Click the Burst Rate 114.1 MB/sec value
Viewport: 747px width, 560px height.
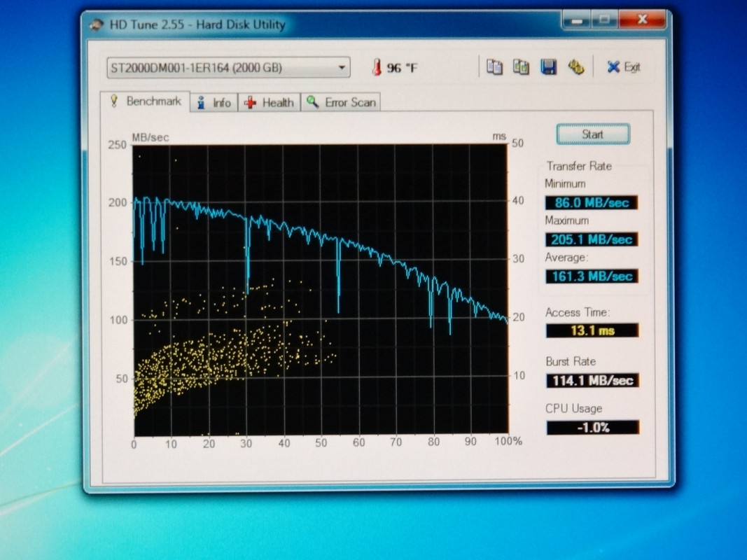pos(593,381)
